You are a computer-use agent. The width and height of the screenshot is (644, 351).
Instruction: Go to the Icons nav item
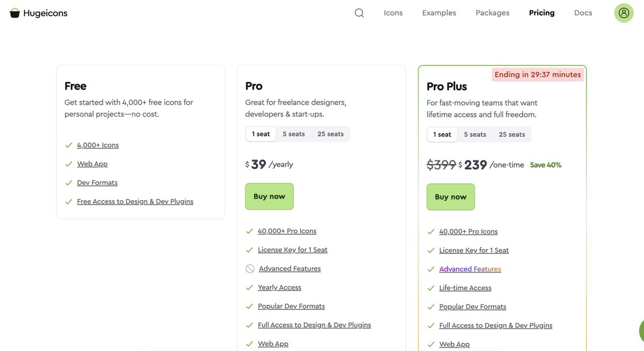pos(393,13)
